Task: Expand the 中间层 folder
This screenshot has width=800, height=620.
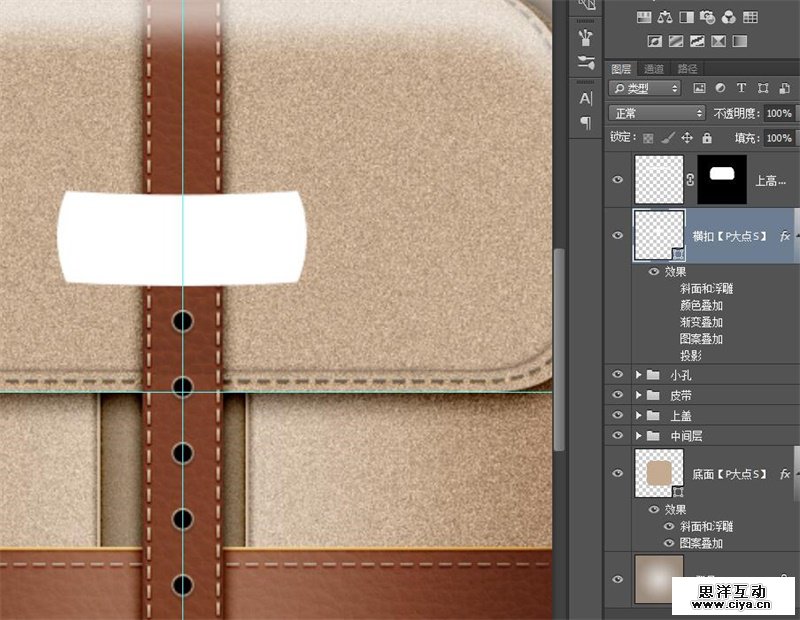Action: [639, 436]
